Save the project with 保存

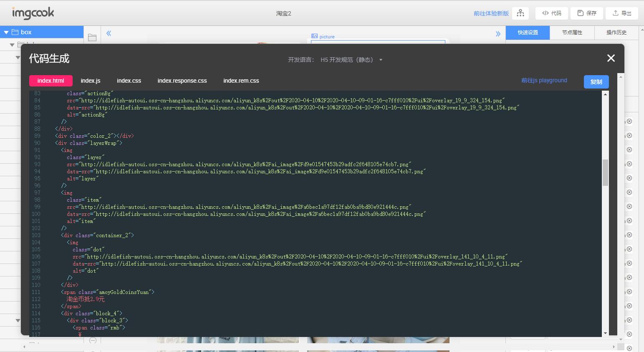click(x=587, y=13)
